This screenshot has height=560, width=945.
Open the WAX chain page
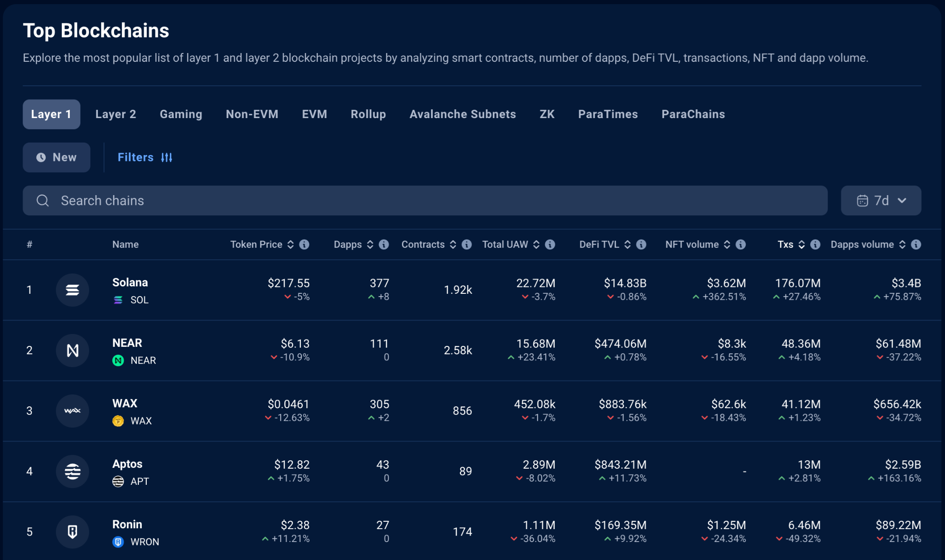click(x=125, y=404)
